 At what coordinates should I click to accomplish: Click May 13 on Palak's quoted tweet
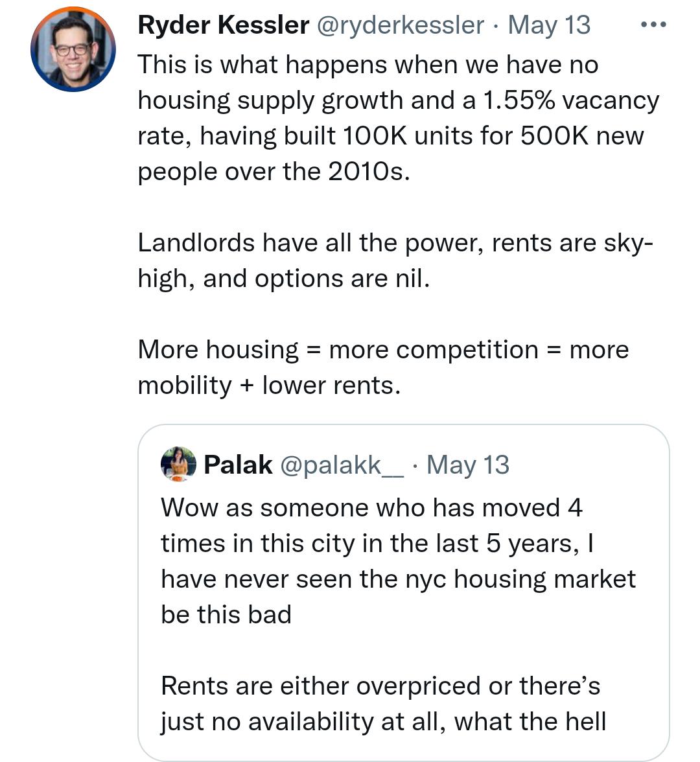tap(468, 464)
